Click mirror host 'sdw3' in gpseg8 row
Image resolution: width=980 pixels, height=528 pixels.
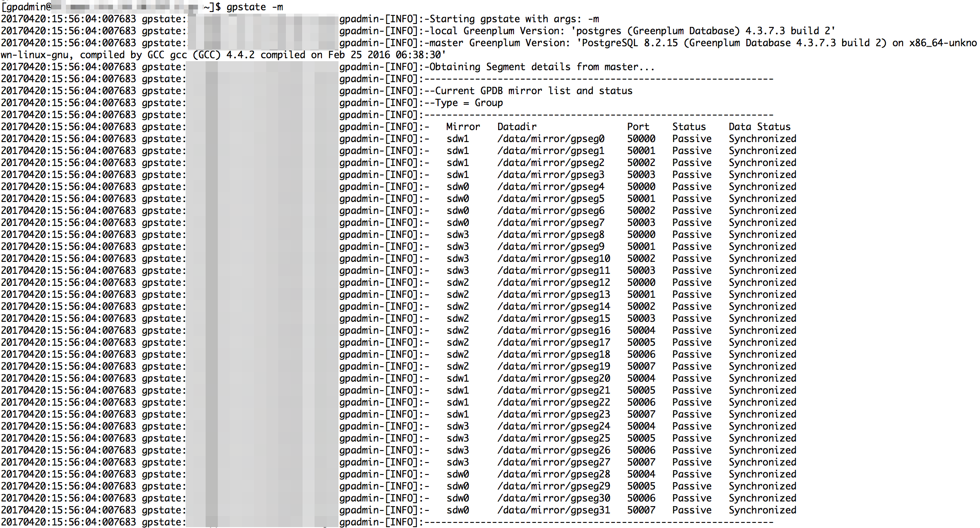pos(457,234)
